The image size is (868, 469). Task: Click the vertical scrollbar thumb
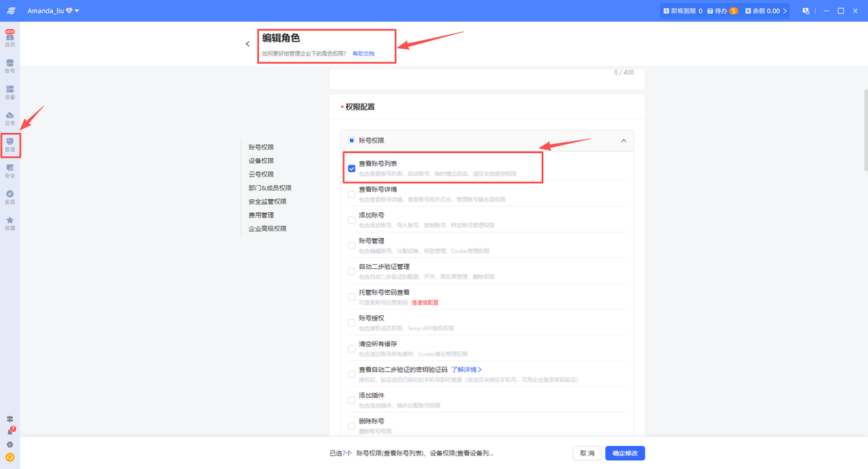[865, 130]
